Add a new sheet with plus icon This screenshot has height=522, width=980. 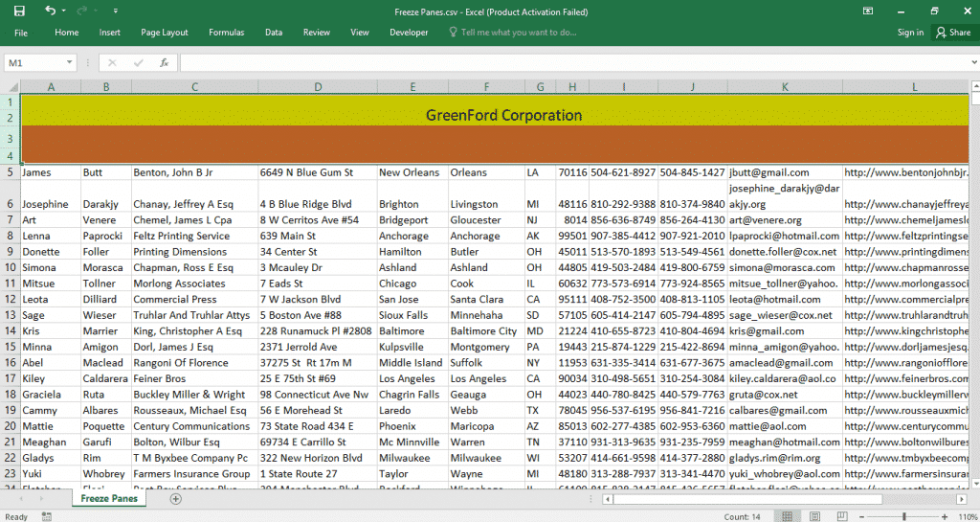click(175, 499)
